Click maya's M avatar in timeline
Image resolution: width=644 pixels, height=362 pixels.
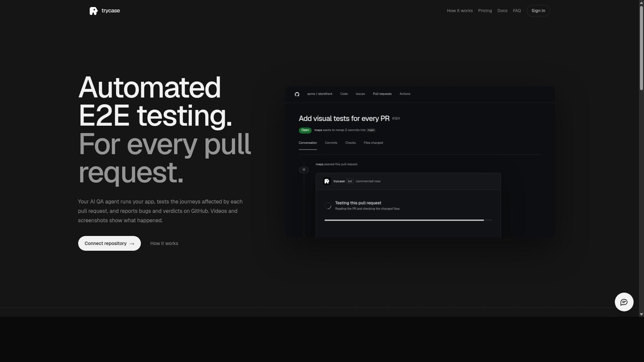pyautogui.click(x=304, y=170)
